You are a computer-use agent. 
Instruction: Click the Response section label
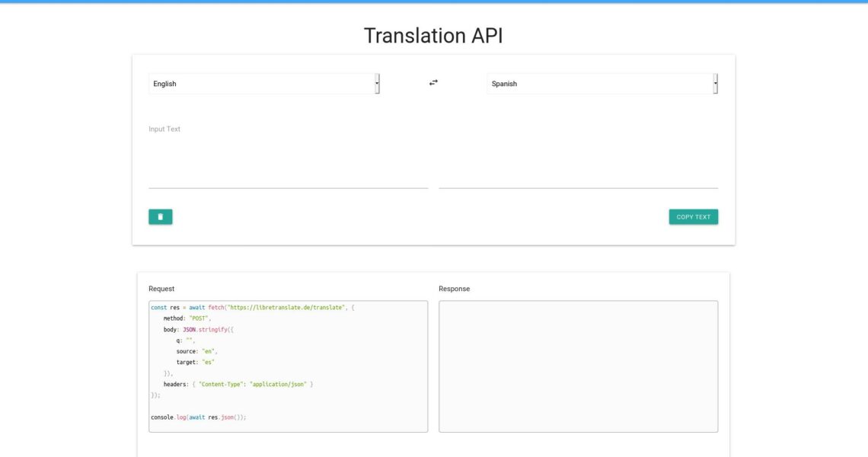click(454, 289)
